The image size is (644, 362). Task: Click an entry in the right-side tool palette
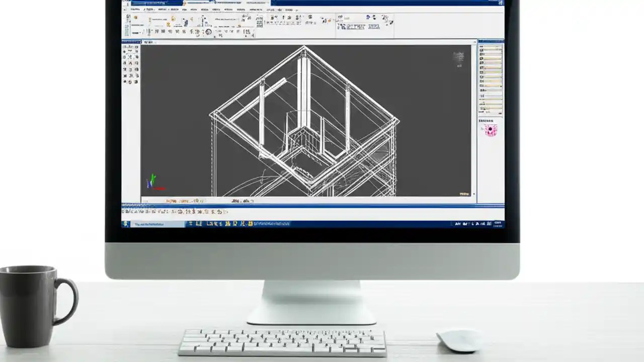pos(490,55)
